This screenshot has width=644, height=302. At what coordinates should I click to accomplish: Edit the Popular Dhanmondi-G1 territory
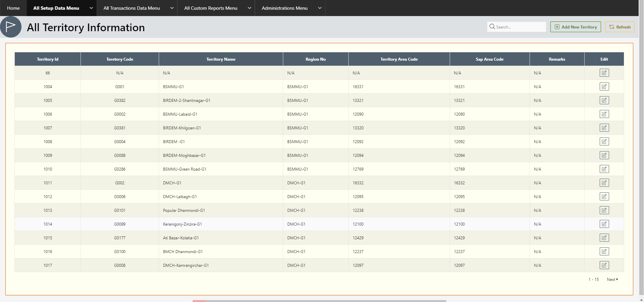click(x=604, y=210)
